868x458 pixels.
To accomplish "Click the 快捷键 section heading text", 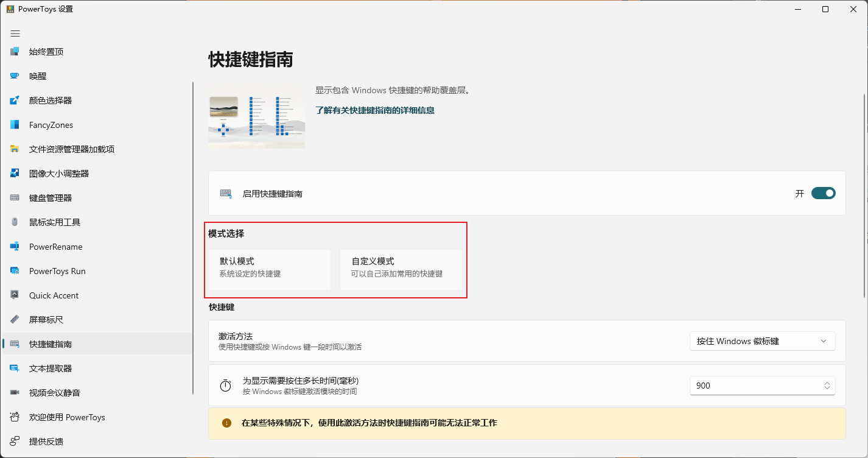I will coord(222,307).
